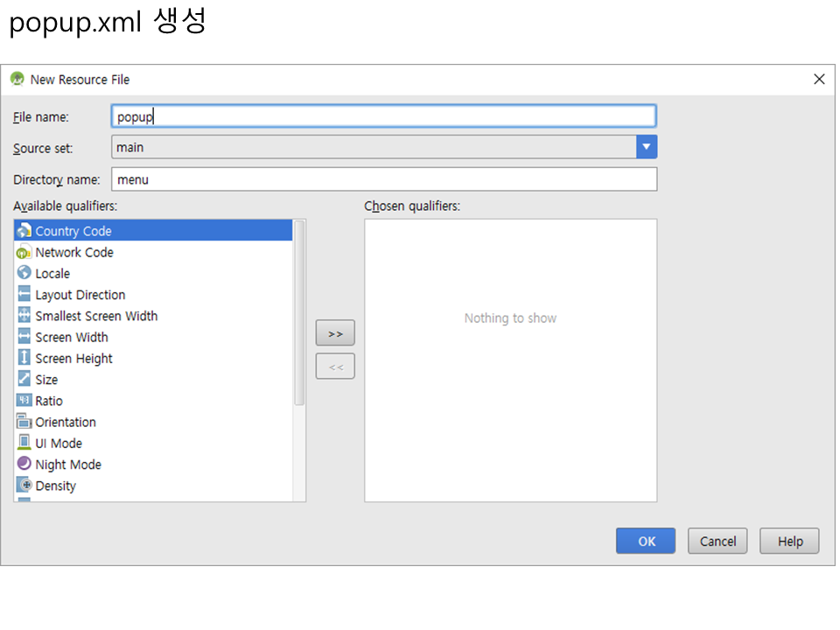
Task: Click the Locale globe icon
Action: 24,273
